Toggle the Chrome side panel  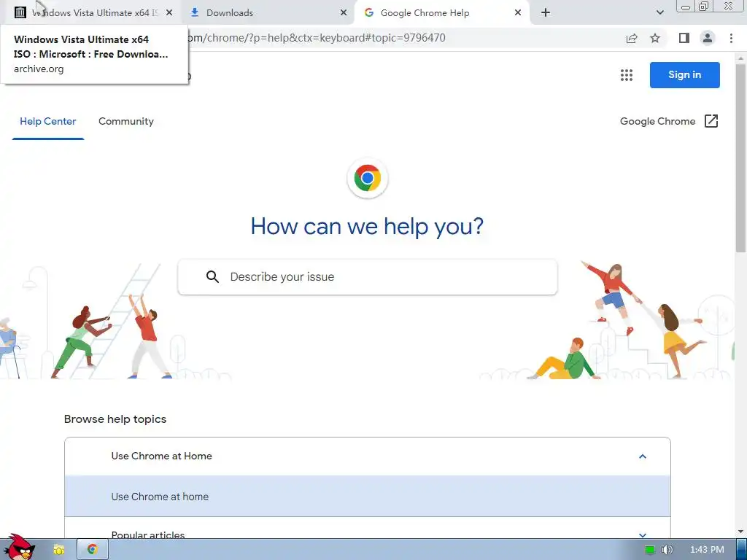684,38
